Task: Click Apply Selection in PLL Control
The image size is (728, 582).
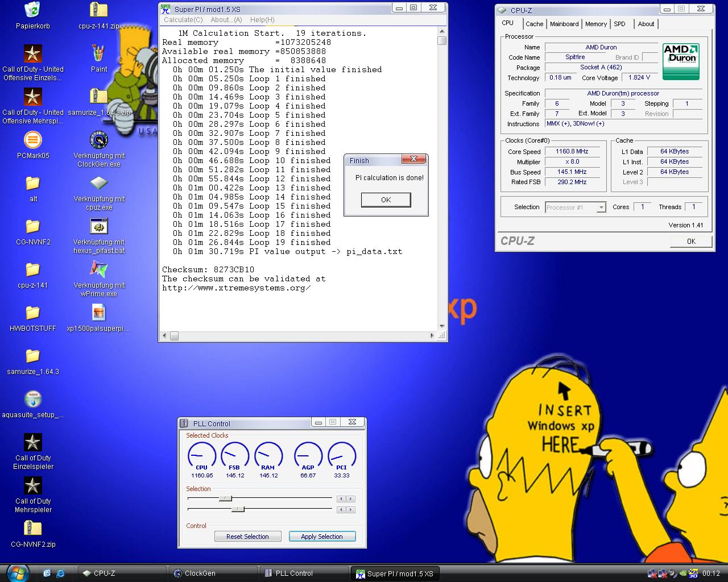Action: click(322, 537)
